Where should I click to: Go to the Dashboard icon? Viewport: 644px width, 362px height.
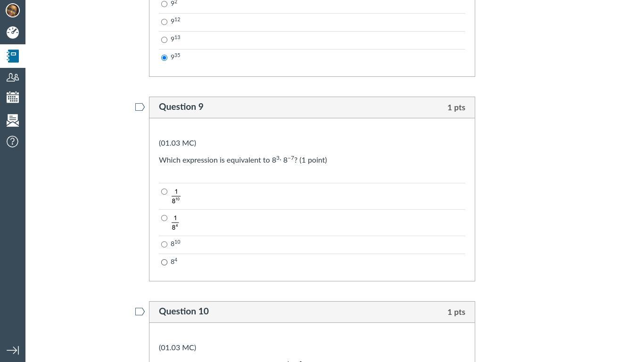click(x=13, y=32)
